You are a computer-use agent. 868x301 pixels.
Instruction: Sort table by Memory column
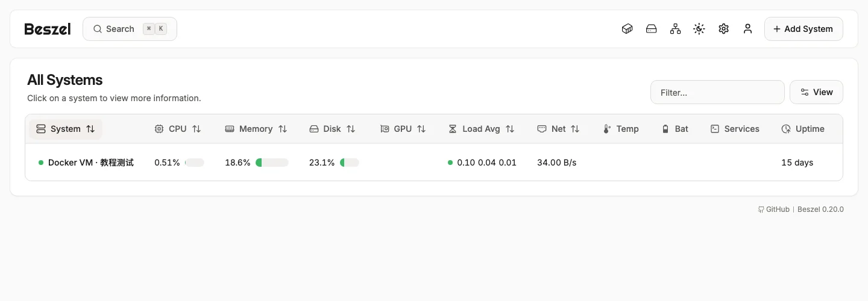point(256,129)
